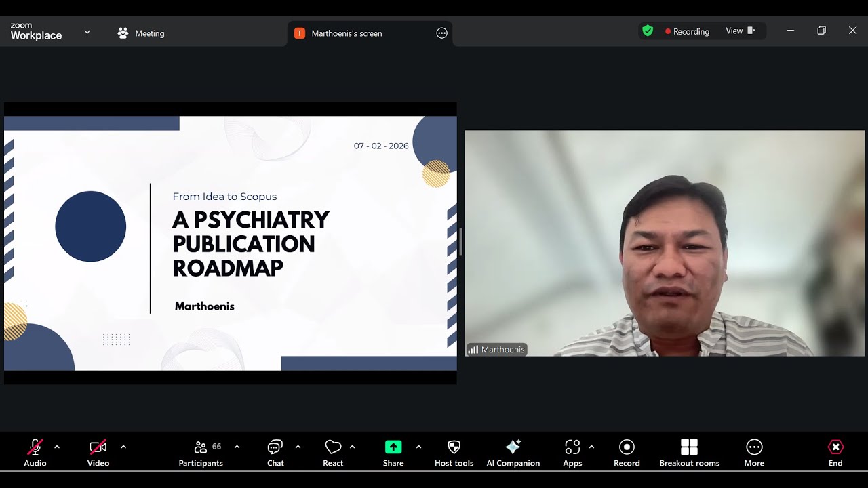Expand chat options arrow
This screenshot has height=488, width=868.
pyautogui.click(x=298, y=447)
